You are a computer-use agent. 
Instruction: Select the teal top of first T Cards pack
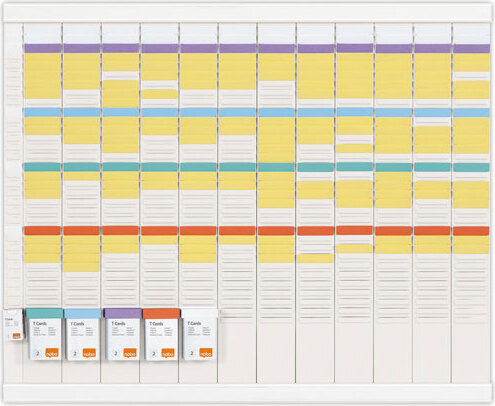click(x=44, y=313)
